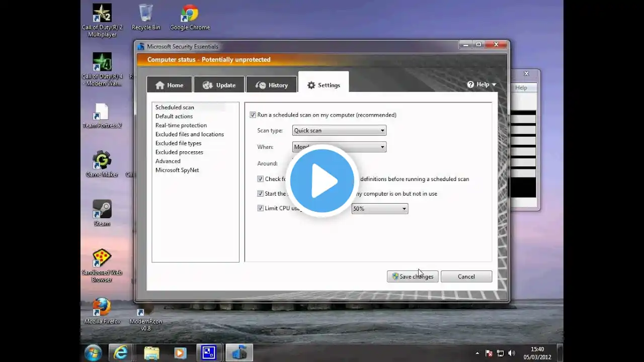
Task: Click the Steam desktop icon
Action: click(x=102, y=213)
